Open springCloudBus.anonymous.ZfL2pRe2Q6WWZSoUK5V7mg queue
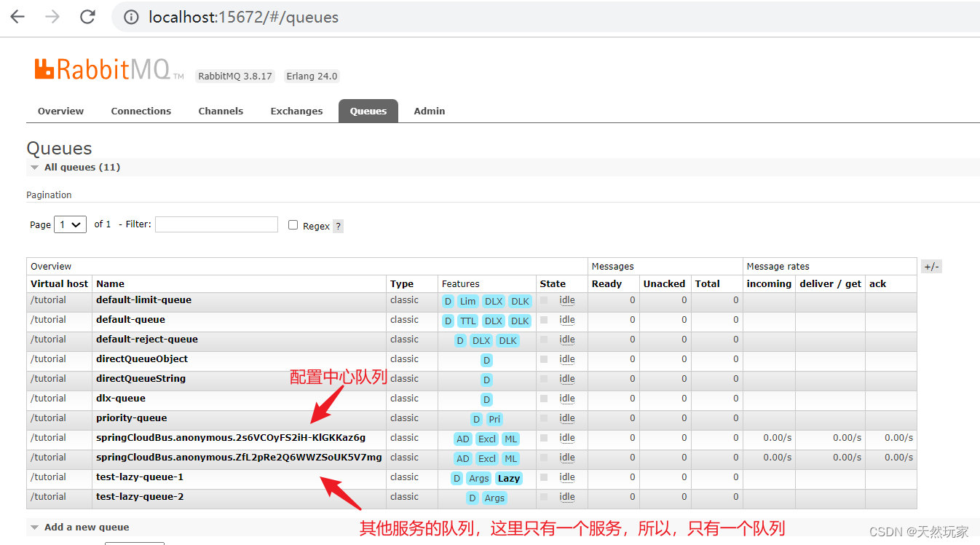Viewport: 980px width, 545px height. (x=239, y=457)
